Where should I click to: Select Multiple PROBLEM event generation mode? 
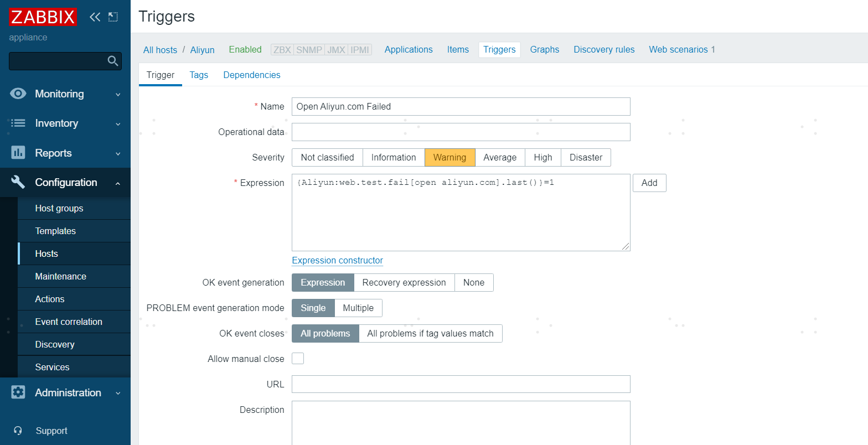(x=358, y=308)
